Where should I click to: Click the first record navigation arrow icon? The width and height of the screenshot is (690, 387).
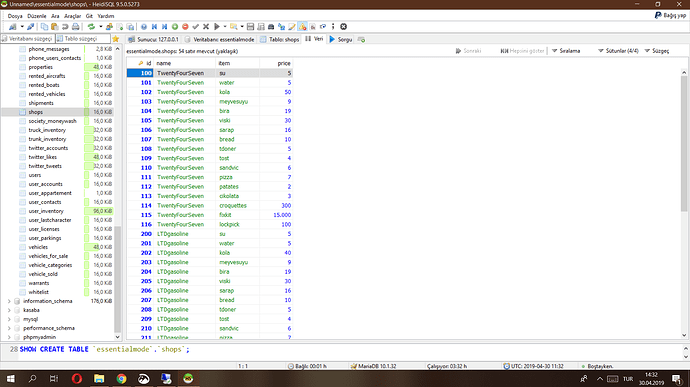154,27
